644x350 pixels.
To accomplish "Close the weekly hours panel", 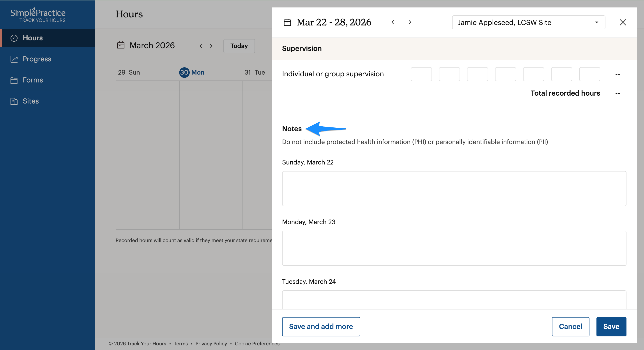I will [x=623, y=23].
